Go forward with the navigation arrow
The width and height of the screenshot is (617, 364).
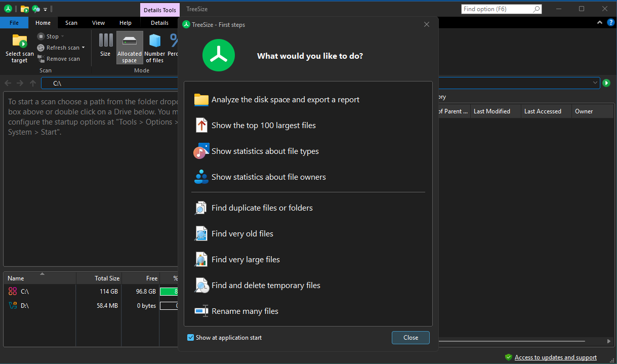click(x=20, y=83)
